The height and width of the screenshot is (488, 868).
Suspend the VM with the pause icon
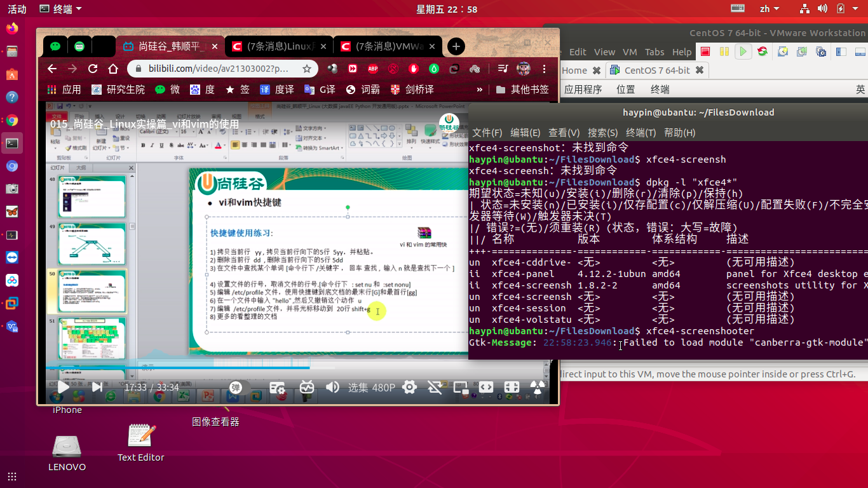[x=724, y=51]
